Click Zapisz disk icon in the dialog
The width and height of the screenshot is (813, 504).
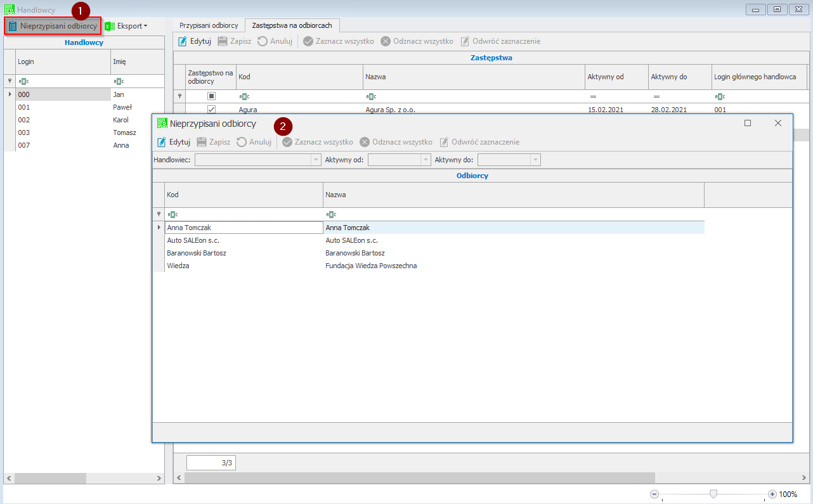[202, 142]
